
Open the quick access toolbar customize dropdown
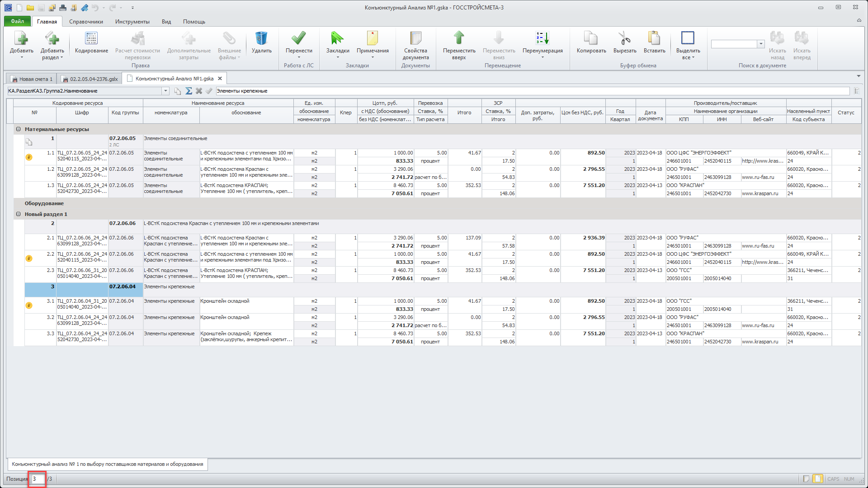click(132, 8)
